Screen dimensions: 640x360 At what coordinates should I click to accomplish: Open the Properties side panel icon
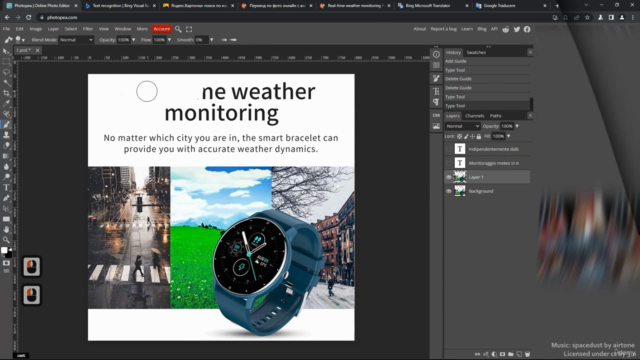coord(436,65)
